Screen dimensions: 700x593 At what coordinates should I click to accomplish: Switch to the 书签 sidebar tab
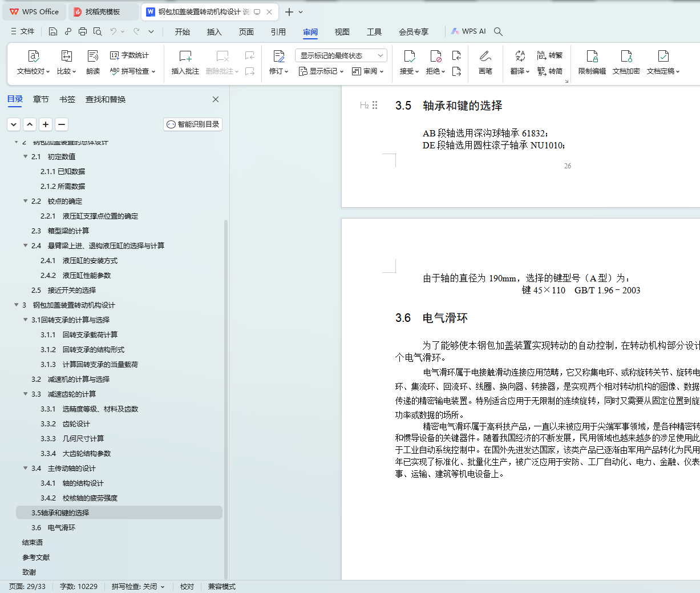point(67,99)
